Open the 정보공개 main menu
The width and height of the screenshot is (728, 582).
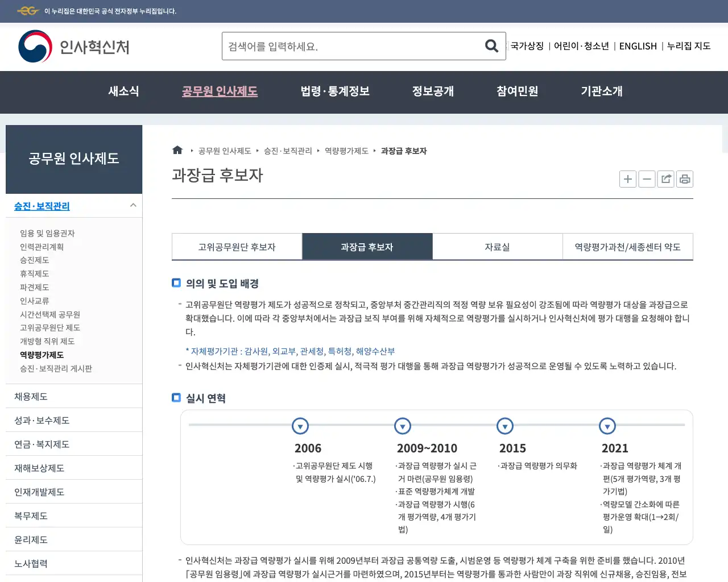pyautogui.click(x=433, y=92)
